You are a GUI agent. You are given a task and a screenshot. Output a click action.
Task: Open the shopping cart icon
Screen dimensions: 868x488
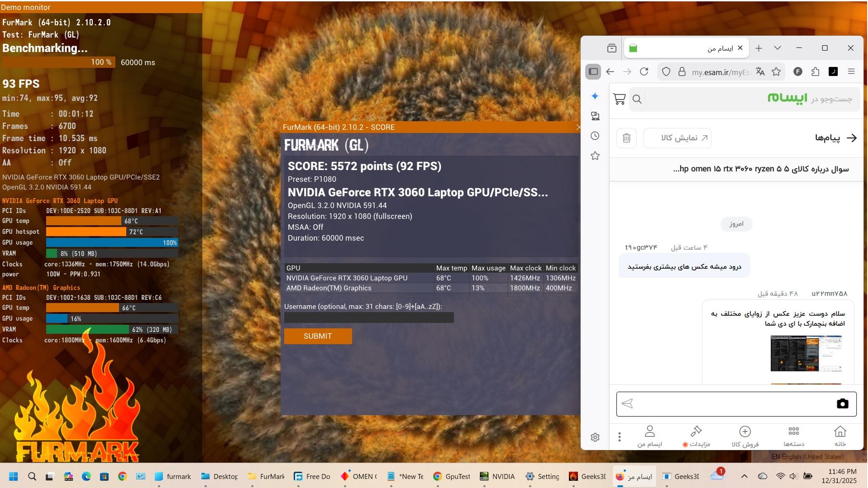tap(619, 99)
